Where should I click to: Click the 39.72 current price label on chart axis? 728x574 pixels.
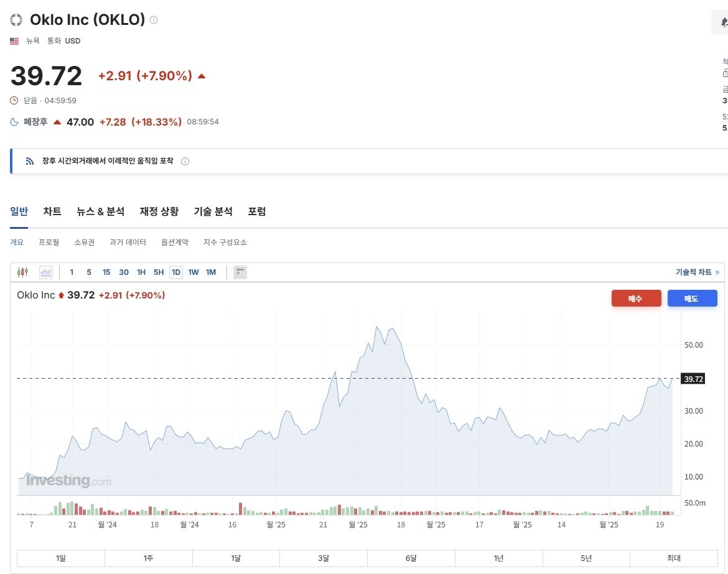point(693,379)
